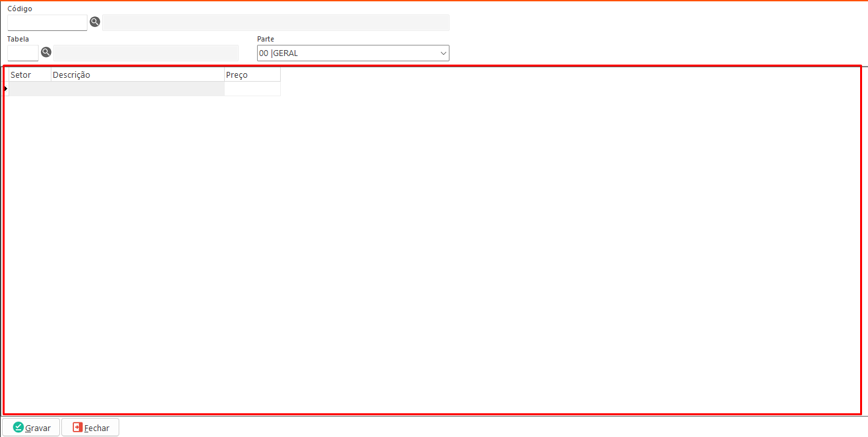
Task: Select the Setor cell in first row
Action: click(x=30, y=89)
